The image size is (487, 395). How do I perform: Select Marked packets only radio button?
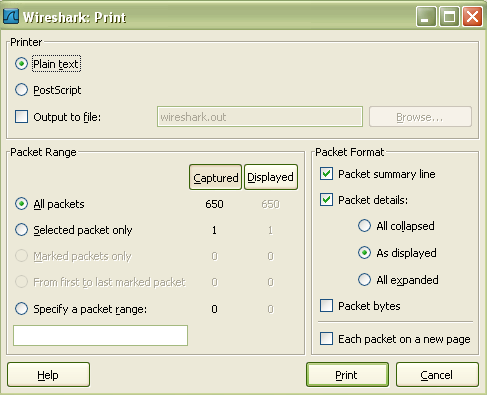pyautogui.click(x=21, y=256)
